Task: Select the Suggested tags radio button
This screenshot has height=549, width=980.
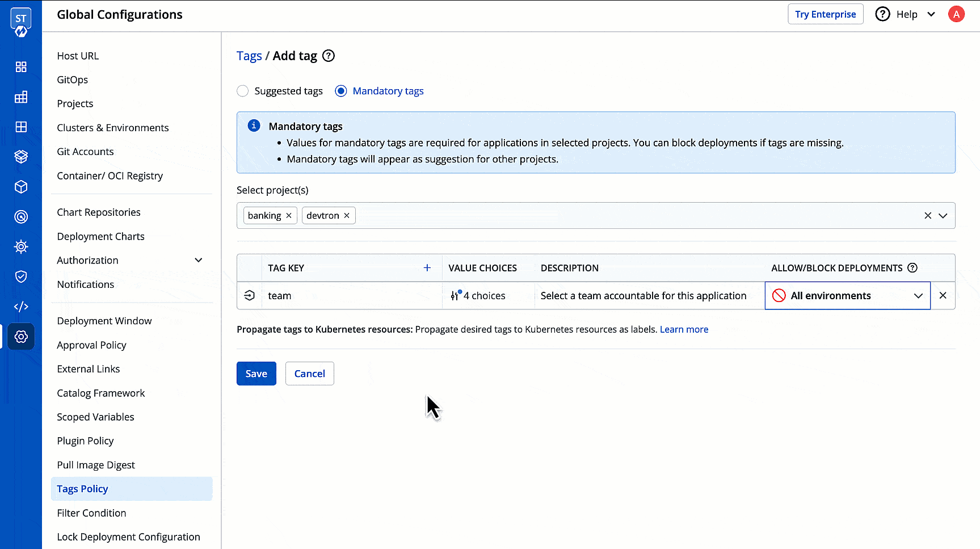Action: point(242,91)
